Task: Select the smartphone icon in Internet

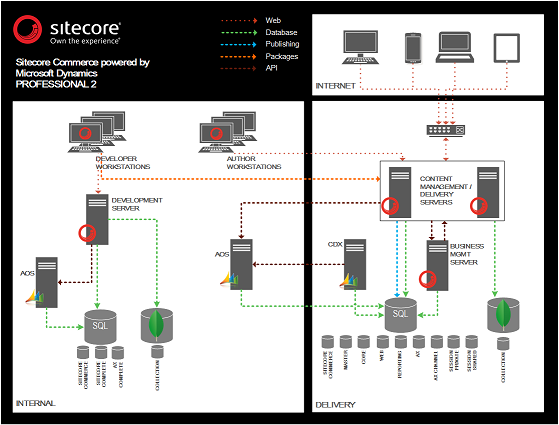Action: (x=413, y=48)
